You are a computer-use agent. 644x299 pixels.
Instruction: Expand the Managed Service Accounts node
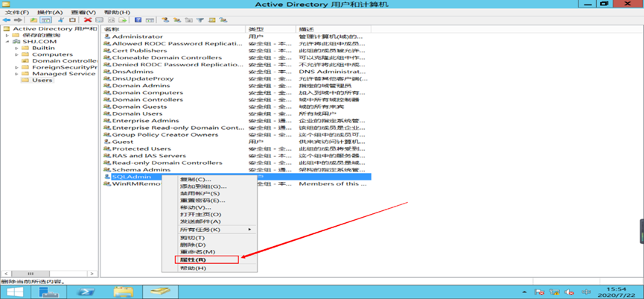pos(17,74)
